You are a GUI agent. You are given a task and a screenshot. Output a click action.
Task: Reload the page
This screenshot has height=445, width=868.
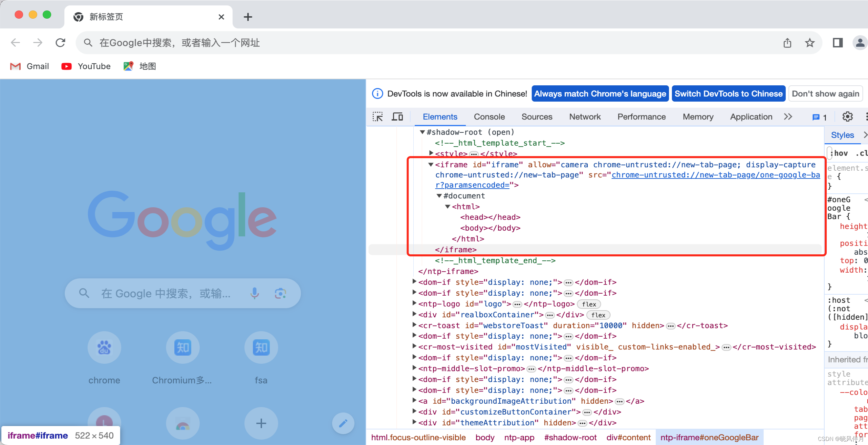click(60, 43)
